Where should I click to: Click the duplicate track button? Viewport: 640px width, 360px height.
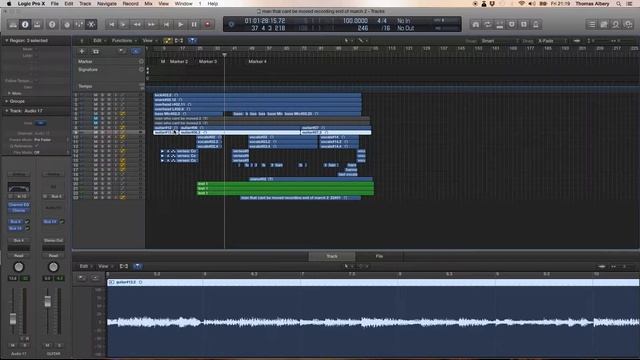coord(96,51)
